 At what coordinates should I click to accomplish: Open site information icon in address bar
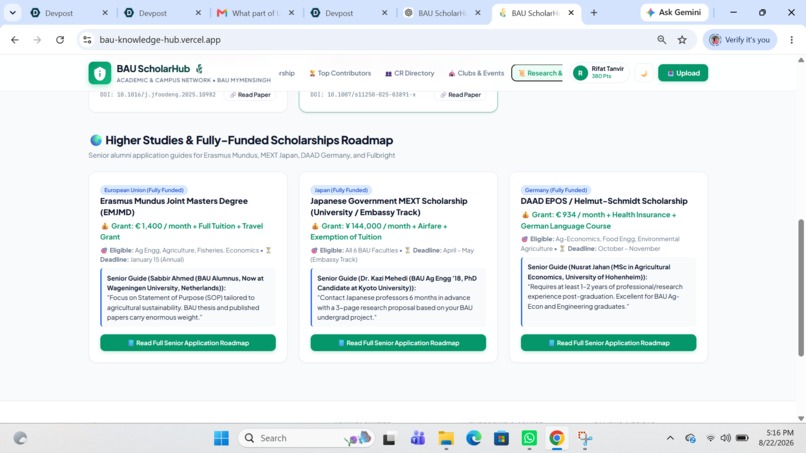tap(87, 40)
